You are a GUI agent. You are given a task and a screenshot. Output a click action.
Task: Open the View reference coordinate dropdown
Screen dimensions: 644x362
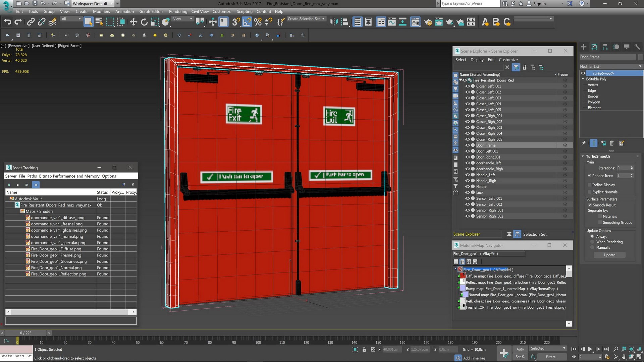tap(182, 19)
